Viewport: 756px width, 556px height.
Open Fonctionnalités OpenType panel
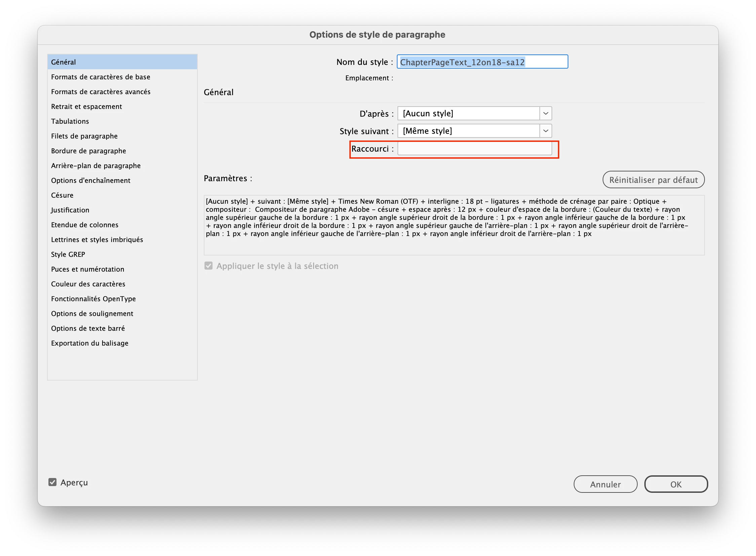[x=93, y=299]
